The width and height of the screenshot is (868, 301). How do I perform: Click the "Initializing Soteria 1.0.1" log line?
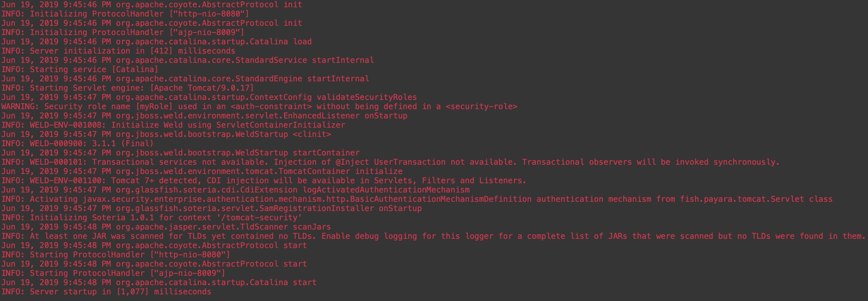click(151, 218)
